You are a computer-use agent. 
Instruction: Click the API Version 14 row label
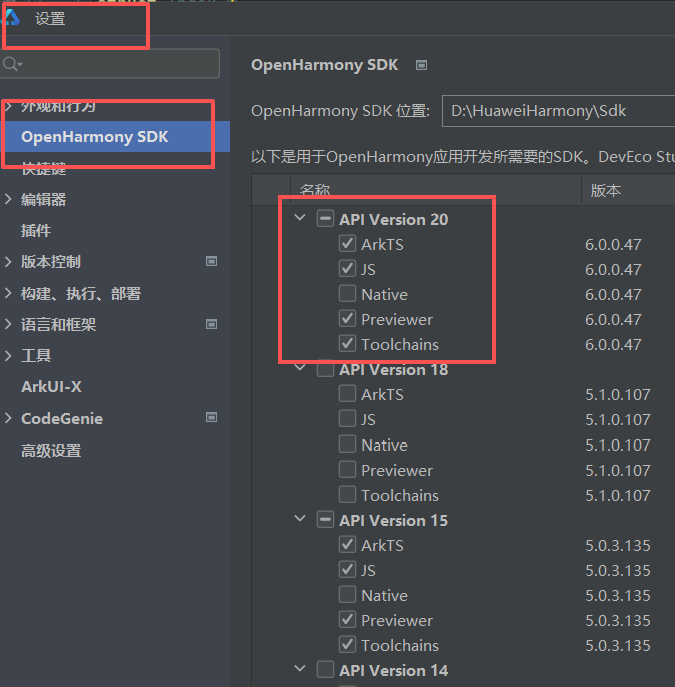tap(393, 670)
